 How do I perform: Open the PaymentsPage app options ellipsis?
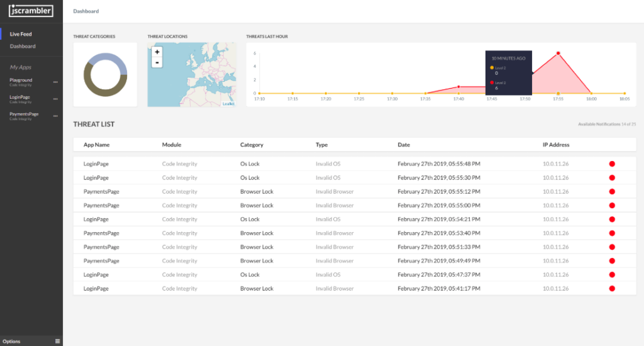click(x=55, y=116)
